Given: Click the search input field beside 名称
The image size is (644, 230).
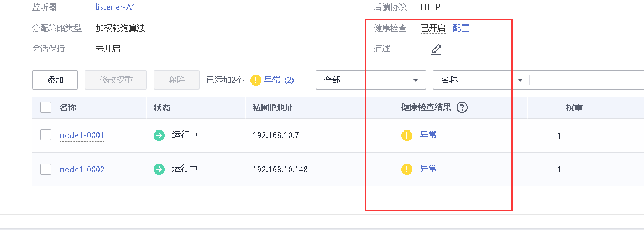Looking at the screenshot, I should coord(586,80).
